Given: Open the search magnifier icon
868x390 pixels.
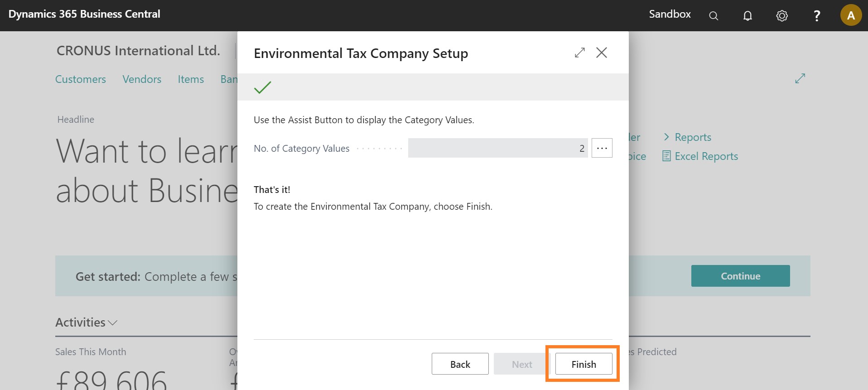Looking at the screenshot, I should [714, 16].
